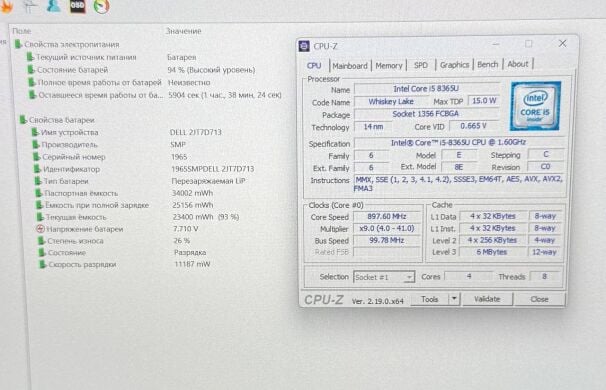
Task: Open the About tab in CPU-Z
Action: pyautogui.click(x=517, y=64)
